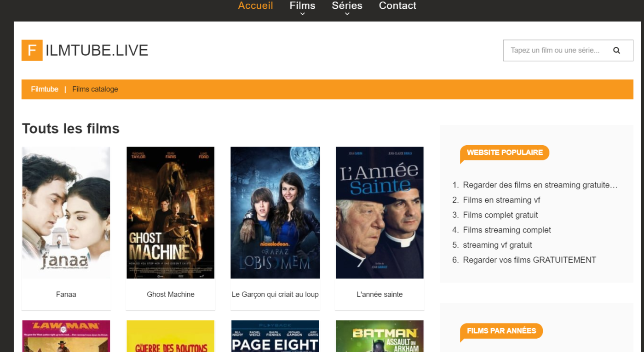Click 'Regarder des films en streaming gratuite…' link
This screenshot has width=644, height=352.
pyautogui.click(x=540, y=185)
